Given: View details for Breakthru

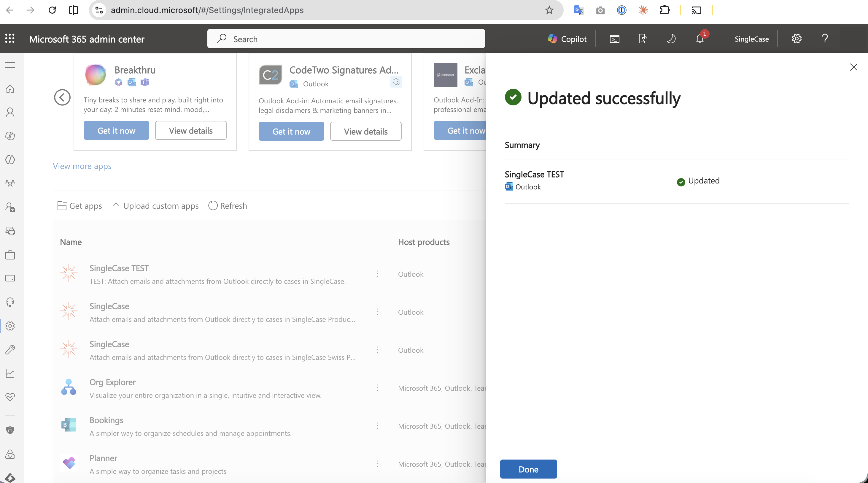Looking at the screenshot, I should tap(191, 131).
